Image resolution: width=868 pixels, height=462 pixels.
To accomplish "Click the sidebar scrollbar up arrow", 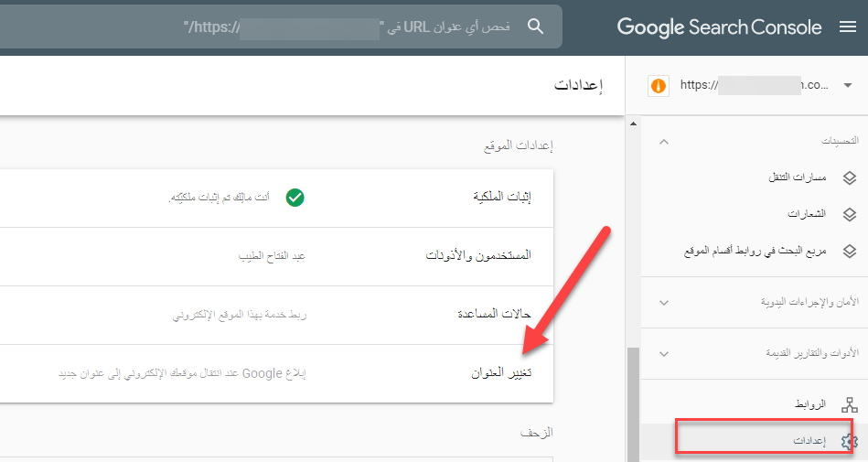I will [x=633, y=124].
